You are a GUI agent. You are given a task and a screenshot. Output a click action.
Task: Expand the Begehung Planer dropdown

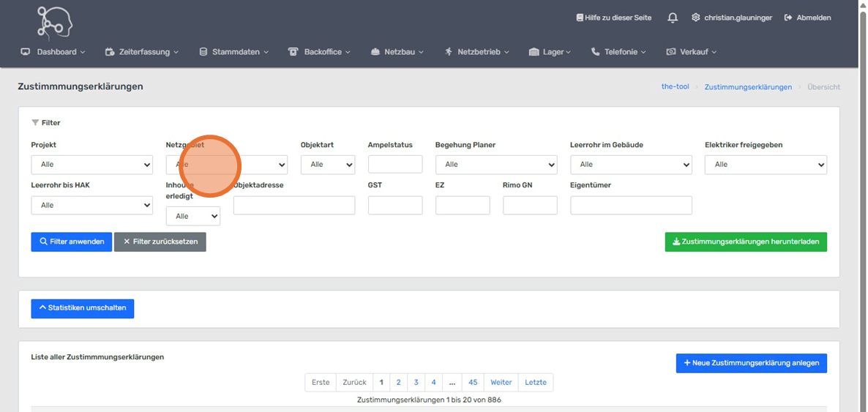coord(495,165)
